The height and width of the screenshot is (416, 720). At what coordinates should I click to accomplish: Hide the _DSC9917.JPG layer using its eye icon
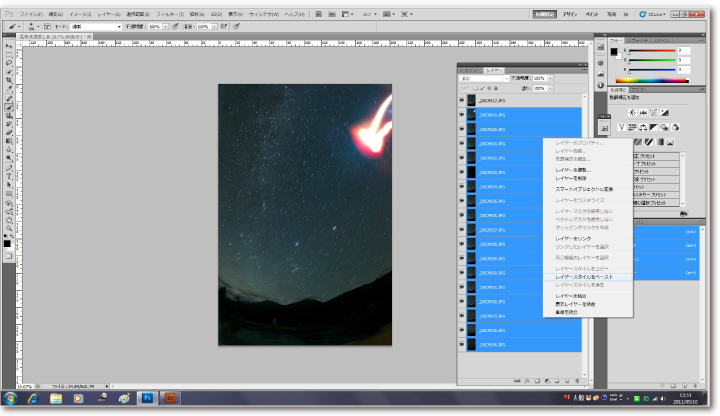pos(462,100)
